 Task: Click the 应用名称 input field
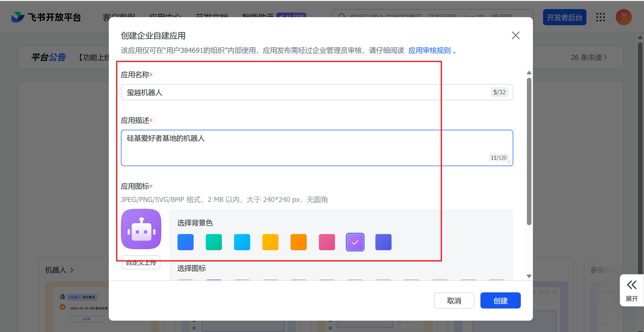click(317, 92)
